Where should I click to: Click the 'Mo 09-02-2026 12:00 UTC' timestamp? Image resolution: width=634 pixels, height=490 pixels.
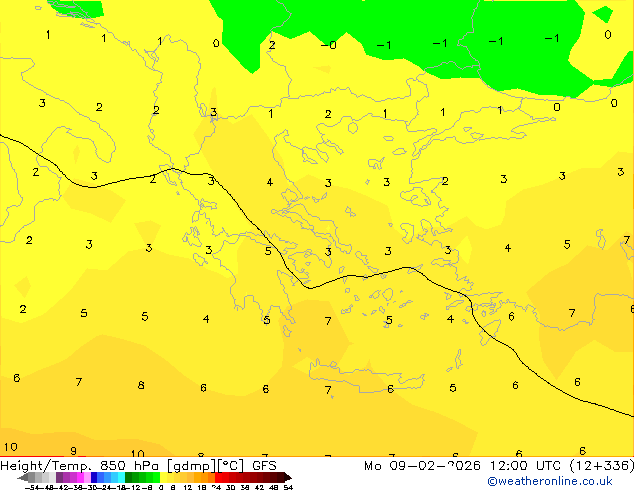[464, 466]
